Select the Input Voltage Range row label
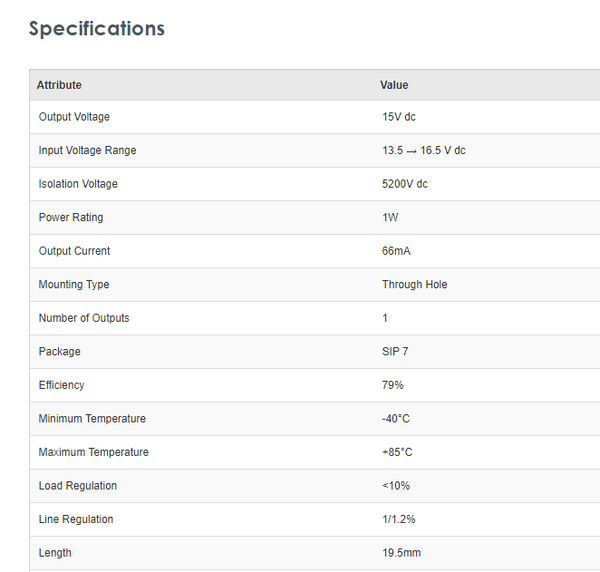 click(x=87, y=151)
